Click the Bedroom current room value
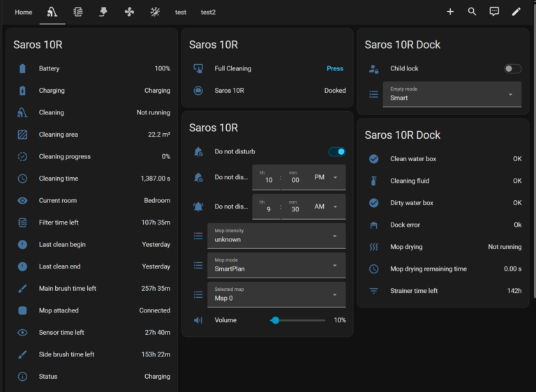The width and height of the screenshot is (536, 392). pos(157,201)
